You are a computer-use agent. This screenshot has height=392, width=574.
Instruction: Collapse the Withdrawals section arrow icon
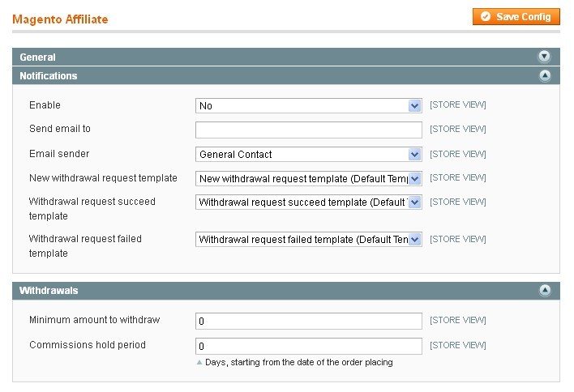click(x=545, y=290)
